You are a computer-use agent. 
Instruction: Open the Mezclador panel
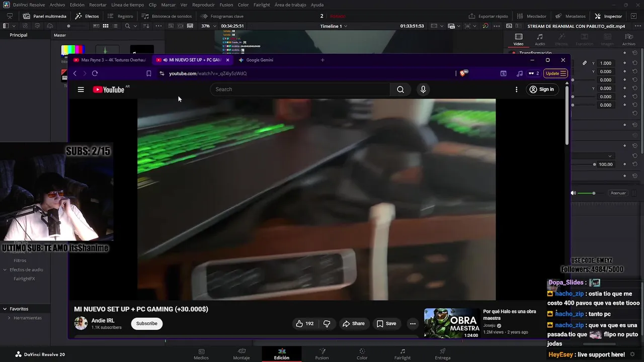tap(532, 16)
